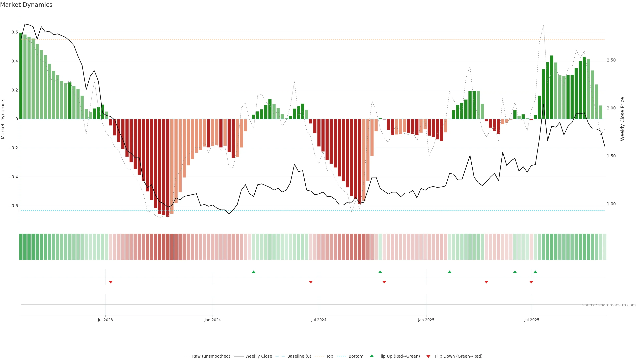
Task: Click the red flip-down marker before Jul 2024
Action: [x=311, y=282]
